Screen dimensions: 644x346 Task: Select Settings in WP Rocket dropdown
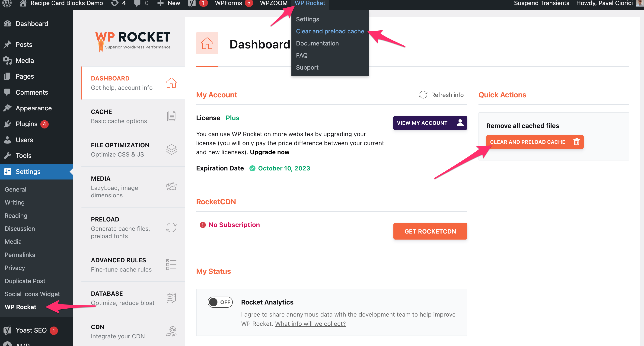tap(307, 19)
